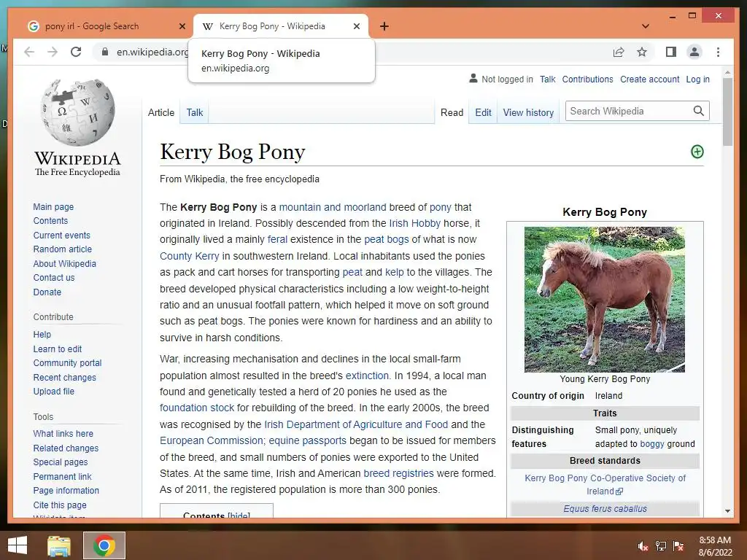Open the browser side panel icon
This screenshot has height=560, width=747.
point(671,52)
